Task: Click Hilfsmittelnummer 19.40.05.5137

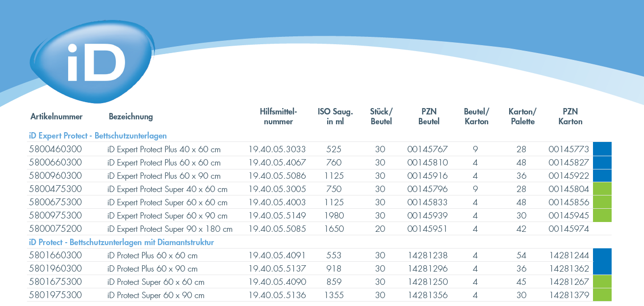Action: pos(277,268)
